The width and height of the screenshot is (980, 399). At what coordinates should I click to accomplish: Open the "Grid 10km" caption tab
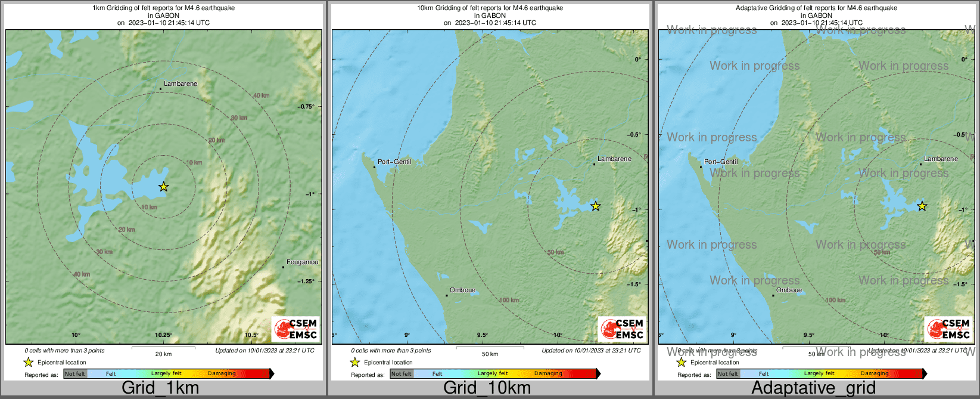(x=487, y=388)
